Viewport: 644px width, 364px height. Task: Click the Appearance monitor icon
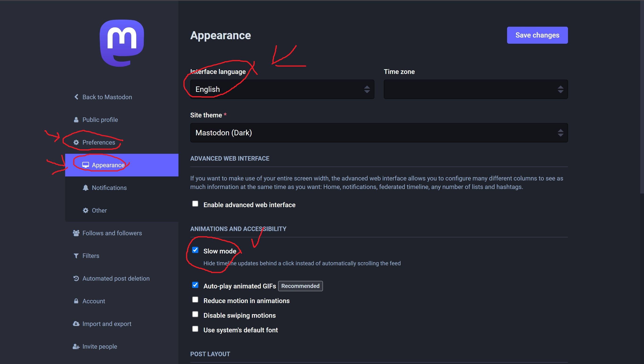pos(85,165)
